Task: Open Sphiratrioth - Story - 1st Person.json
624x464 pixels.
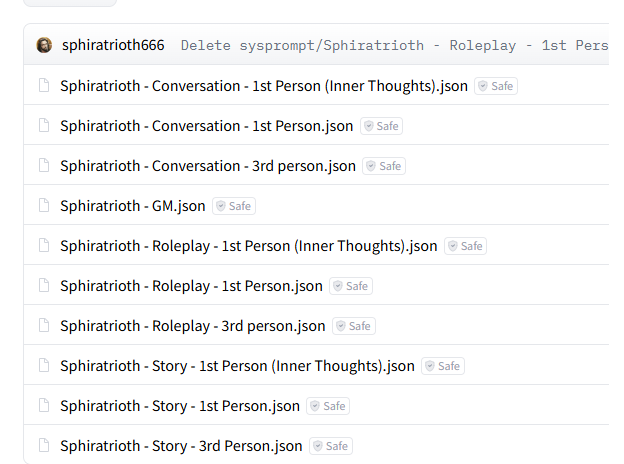Action: [x=180, y=406]
